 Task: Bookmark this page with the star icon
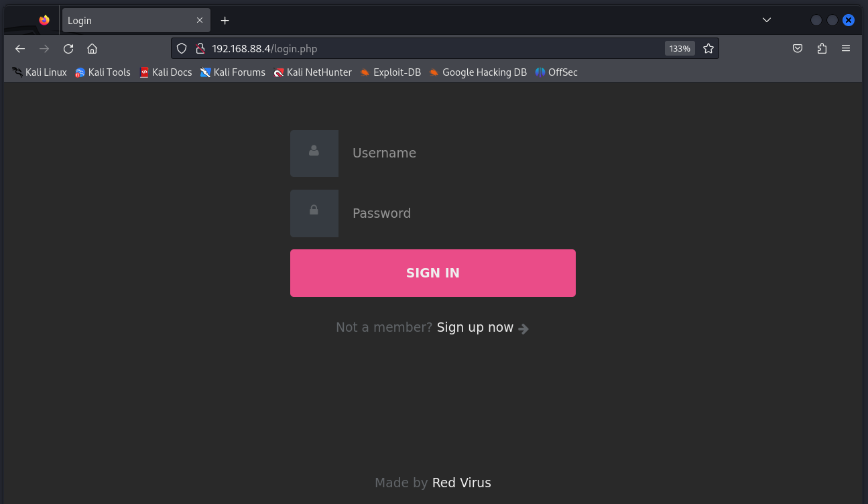(x=708, y=48)
